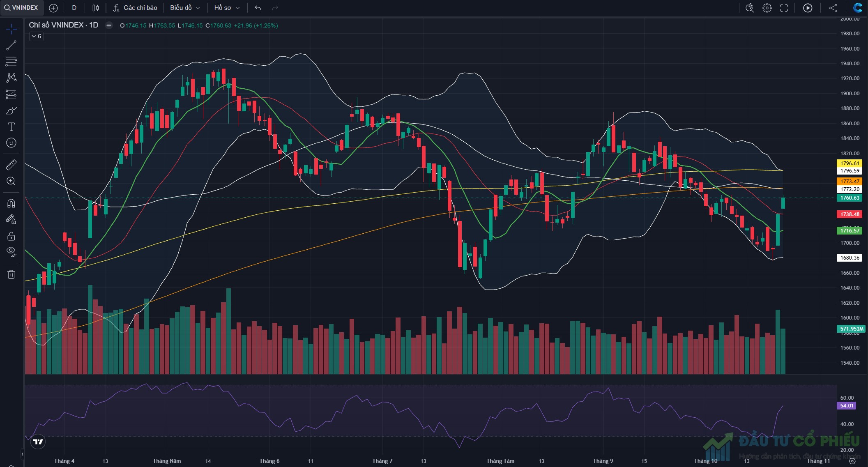This screenshot has width=868, height=467.
Task: Click the undo arrow
Action: (258, 8)
